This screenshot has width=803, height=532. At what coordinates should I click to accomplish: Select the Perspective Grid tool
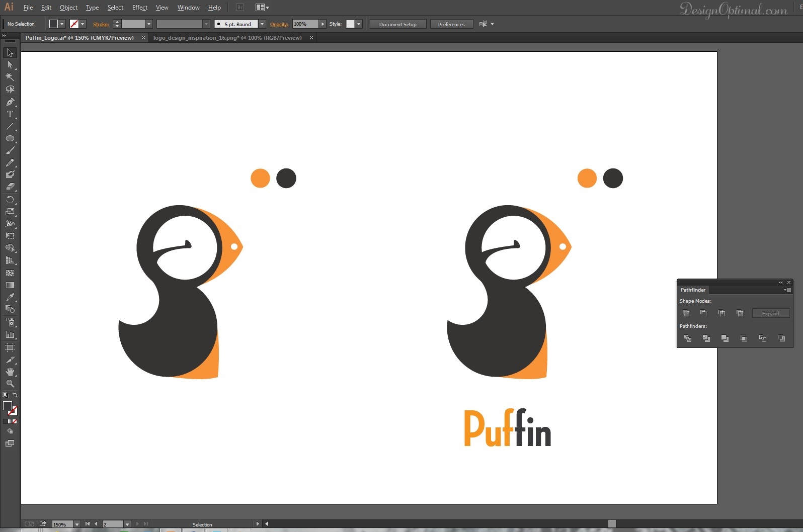click(x=10, y=260)
